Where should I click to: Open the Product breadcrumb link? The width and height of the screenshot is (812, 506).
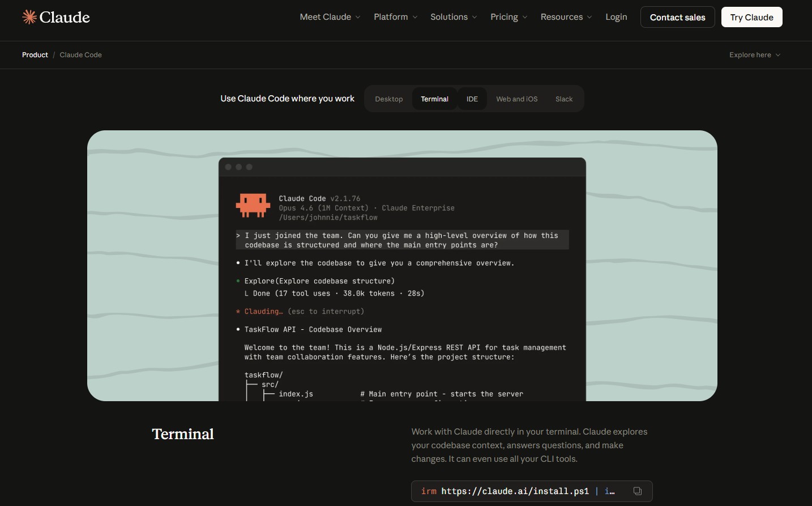click(35, 55)
